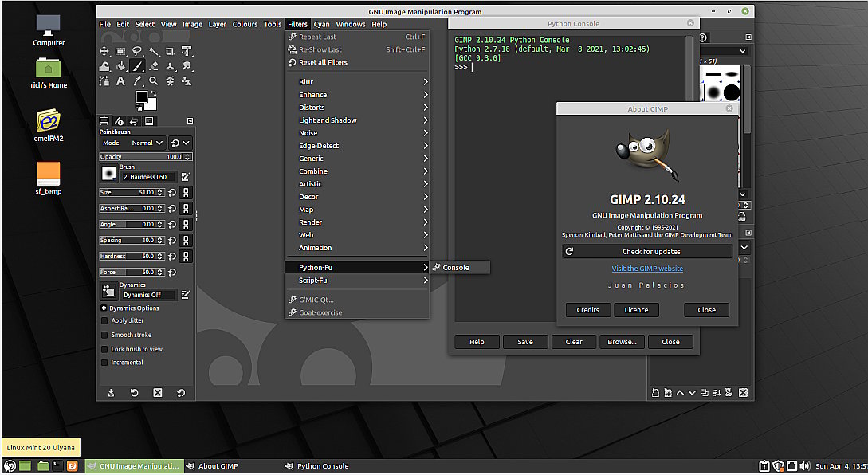
Task: Select the Move tool in the toolbox
Action: pos(104,52)
